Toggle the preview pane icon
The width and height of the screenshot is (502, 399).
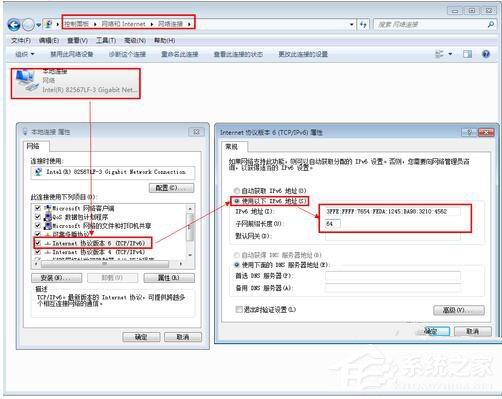pos(467,54)
